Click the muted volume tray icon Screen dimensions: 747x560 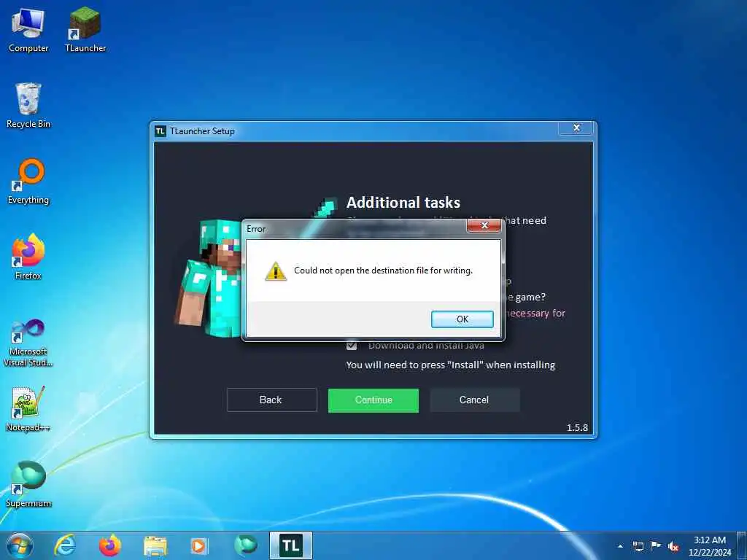[x=673, y=547]
